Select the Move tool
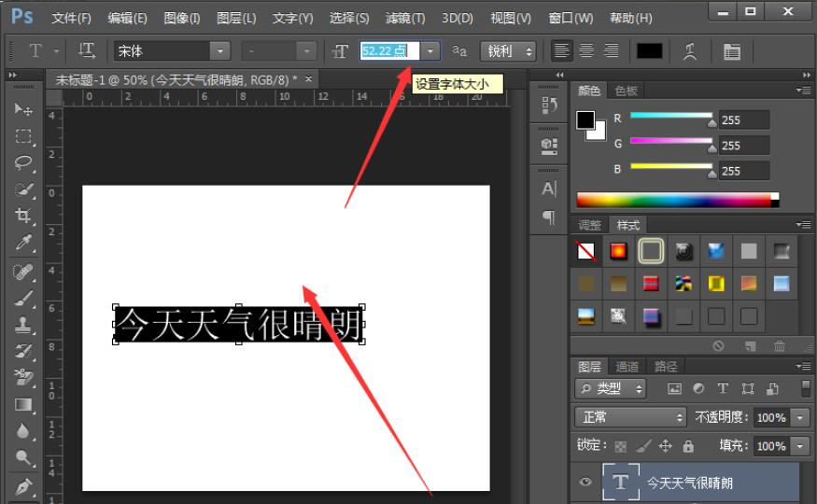Viewport: 817px width, 504px height. click(23, 109)
